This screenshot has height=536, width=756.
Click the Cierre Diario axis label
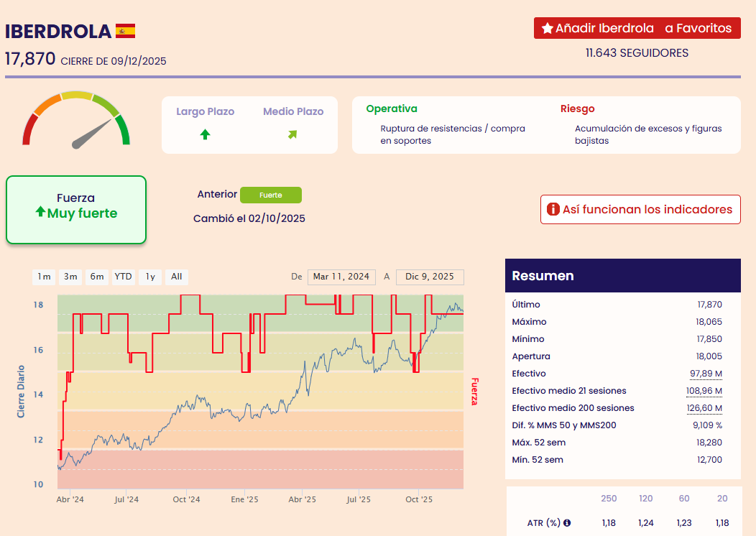[21, 392]
